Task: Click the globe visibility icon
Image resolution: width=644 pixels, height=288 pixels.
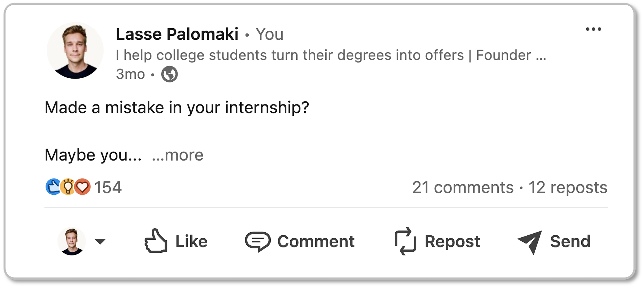Action: pos(169,74)
